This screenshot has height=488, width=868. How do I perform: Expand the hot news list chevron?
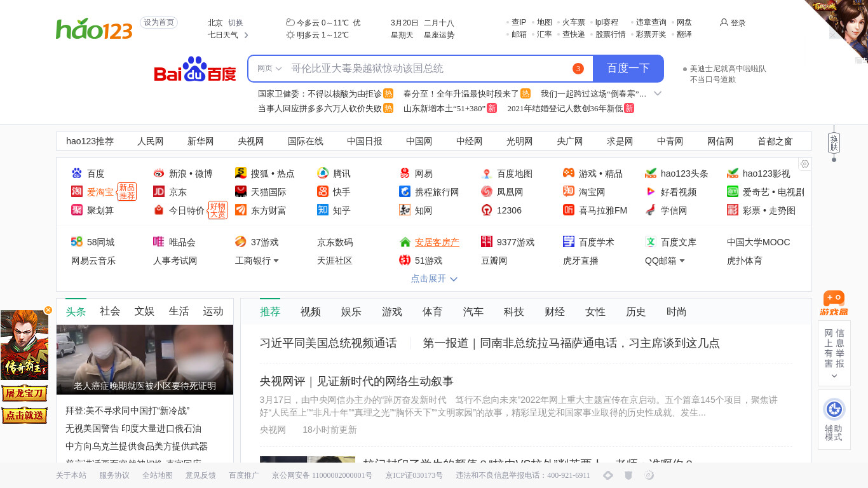pyautogui.click(x=658, y=93)
